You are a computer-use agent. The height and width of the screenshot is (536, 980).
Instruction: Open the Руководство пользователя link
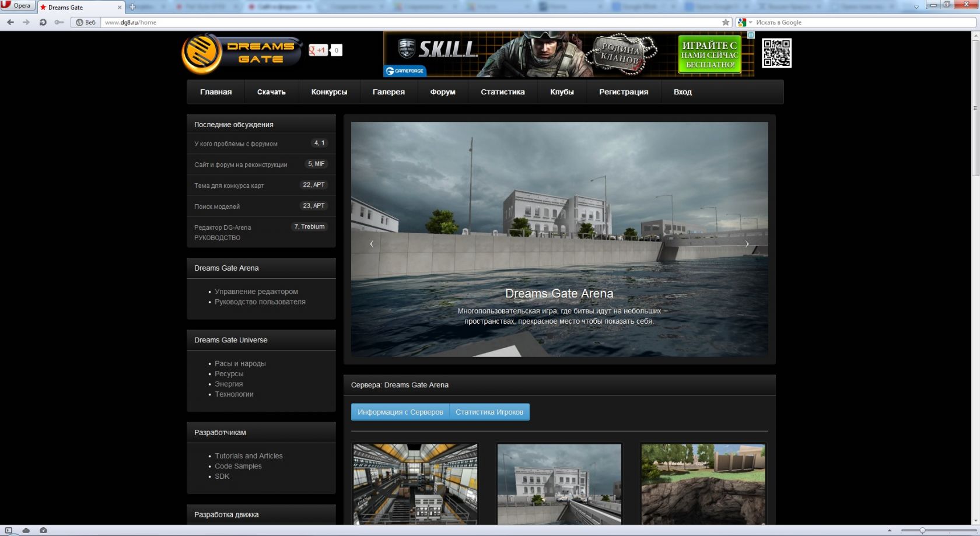pyautogui.click(x=260, y=302)
